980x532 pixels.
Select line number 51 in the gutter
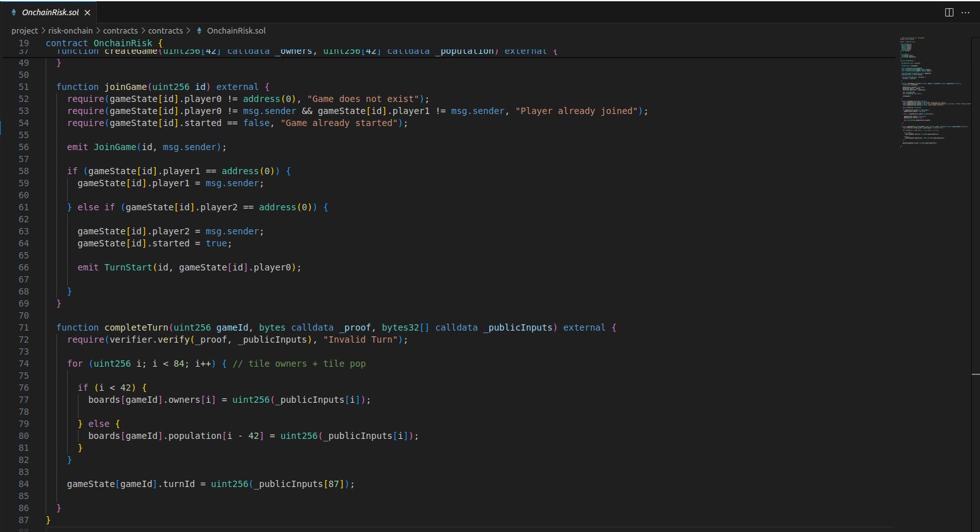click(23, 87)
